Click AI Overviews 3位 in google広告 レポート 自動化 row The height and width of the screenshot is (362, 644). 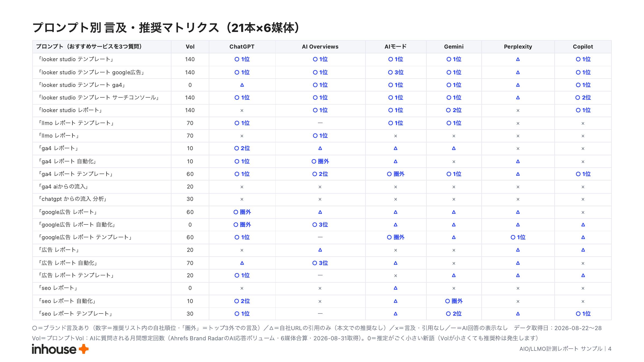tap(320, 225)
